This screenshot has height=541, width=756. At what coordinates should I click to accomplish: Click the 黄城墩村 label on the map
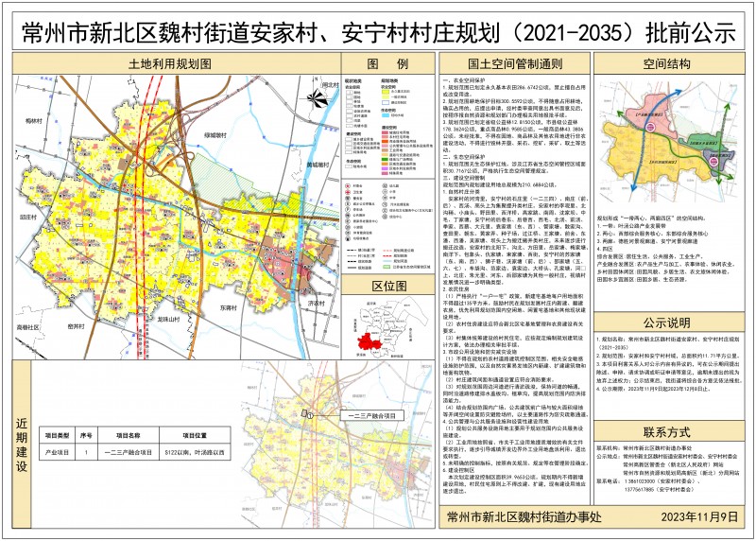pos(318,165)
